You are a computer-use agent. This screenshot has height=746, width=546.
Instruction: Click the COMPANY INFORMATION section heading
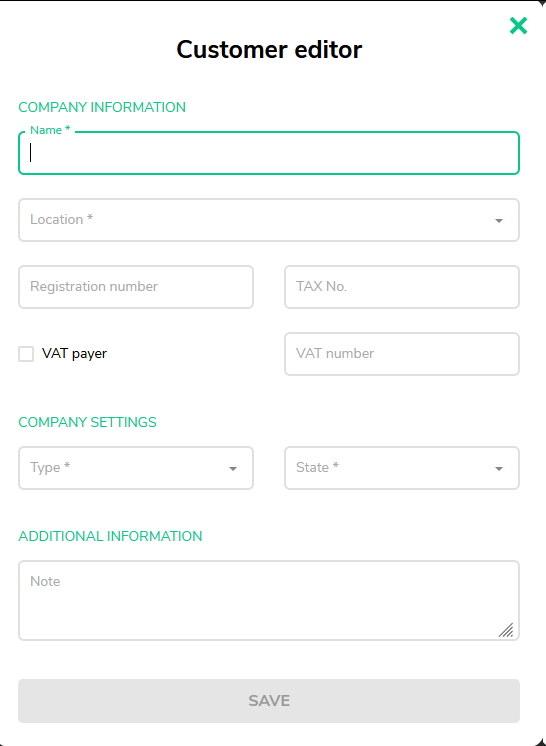point(102,108)
